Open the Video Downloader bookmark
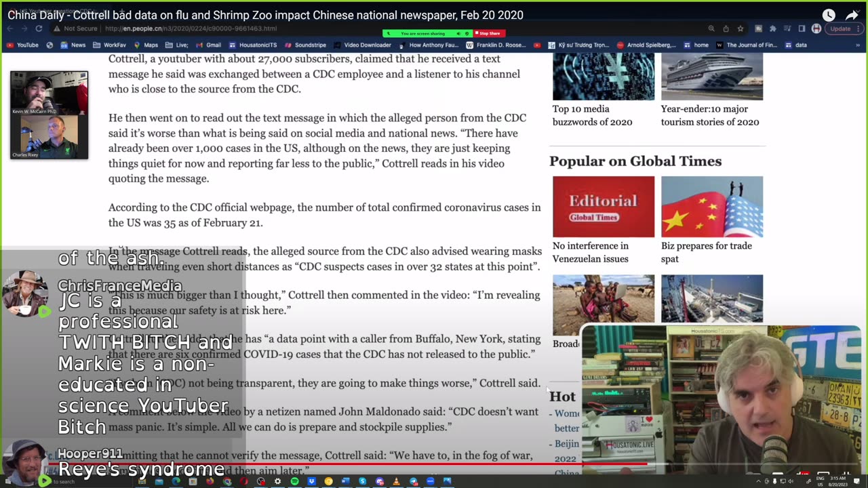868x488 pixels. tap(362, 45)
